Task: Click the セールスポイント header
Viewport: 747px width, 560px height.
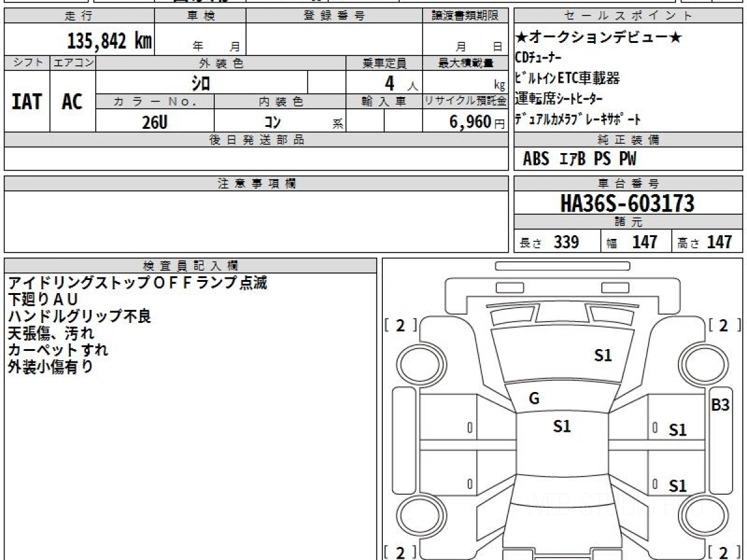Action: click(629, 16)
